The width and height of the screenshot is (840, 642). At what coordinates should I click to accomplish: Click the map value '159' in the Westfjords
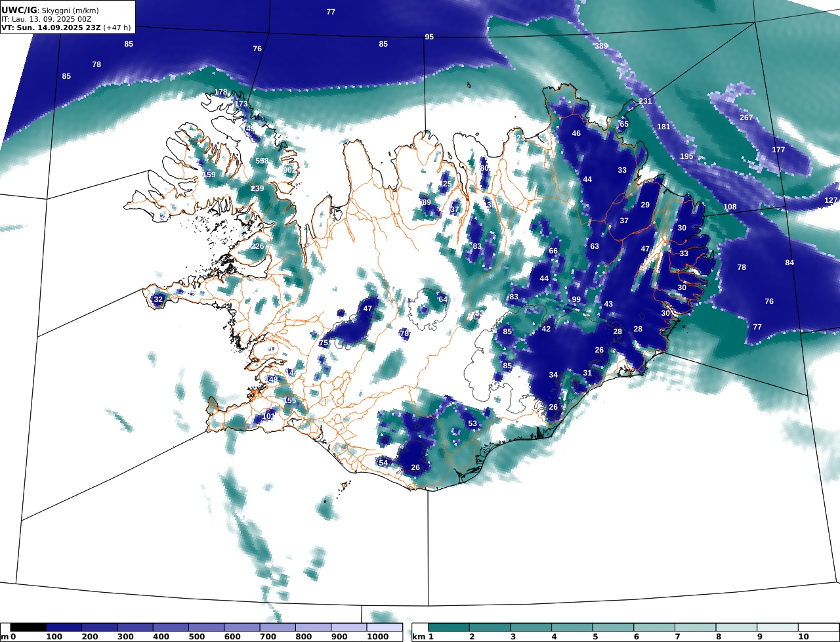(x=209, y=175)
